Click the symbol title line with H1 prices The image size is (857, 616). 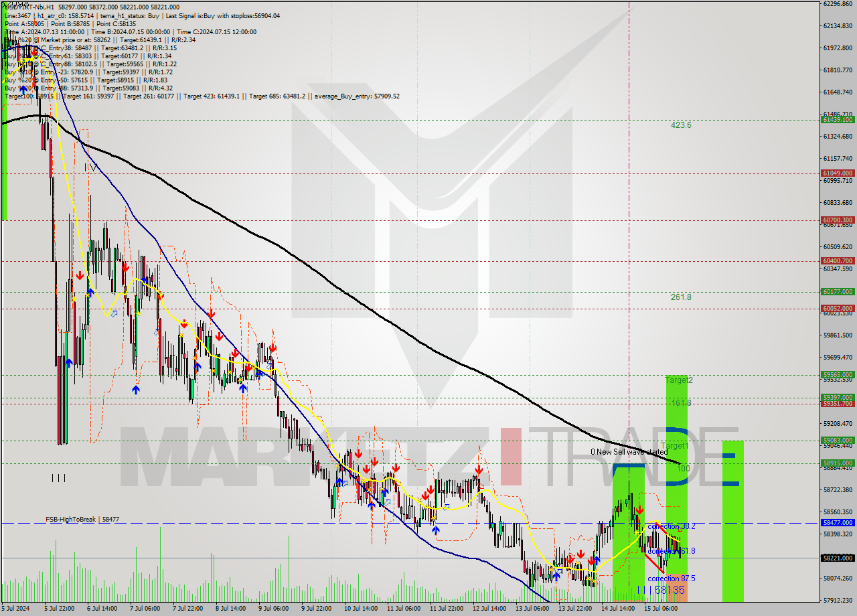tap(91, 7)
